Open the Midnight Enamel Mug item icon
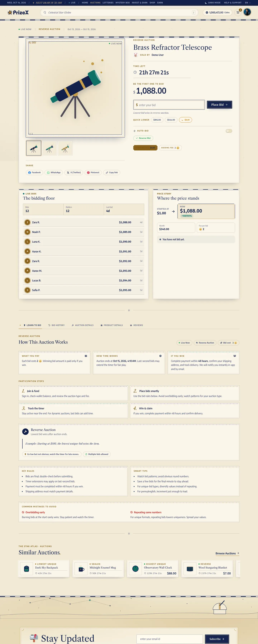 pyautogui.click(x=81, y=569)
